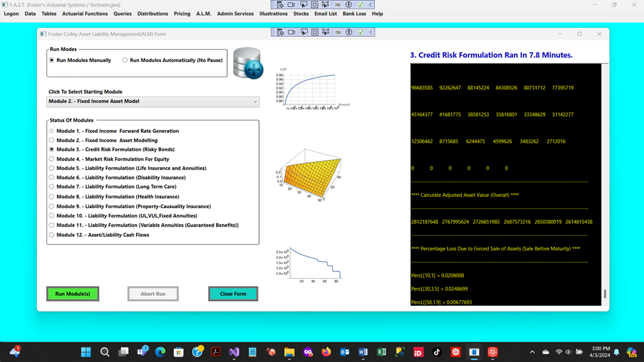644x362 pixels.
Task: Select Module 4 Market Risk Formulation for Equity
Action: [52, 159]
